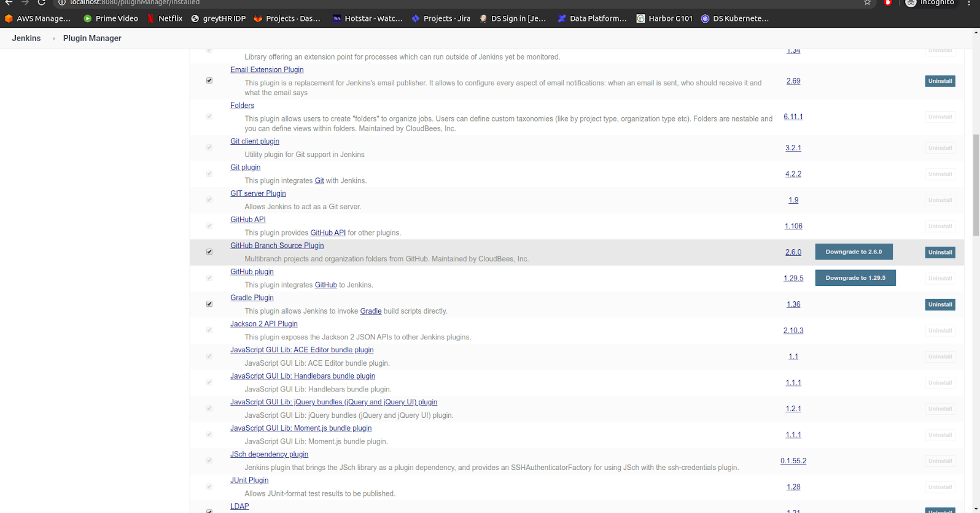Viewport: 980px width, 513px height.
Task: Toggle the Jackson 2 API Plugin checkbox
Action: [209, 330]
